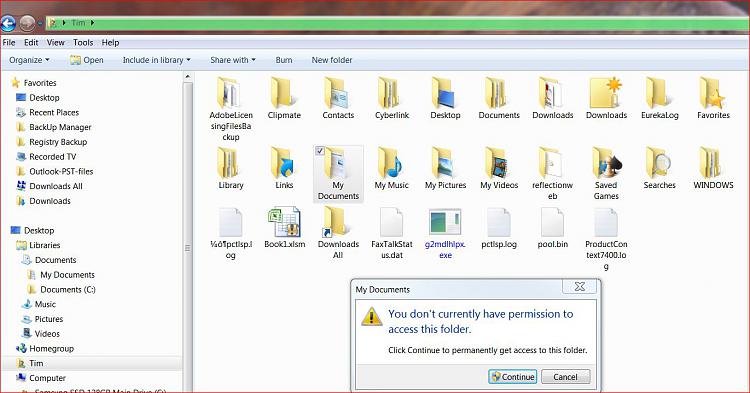This screenshot has height=393, width=750.
Task: Select Libraries in the navigation tree
Action: click(x=38, y=245)
